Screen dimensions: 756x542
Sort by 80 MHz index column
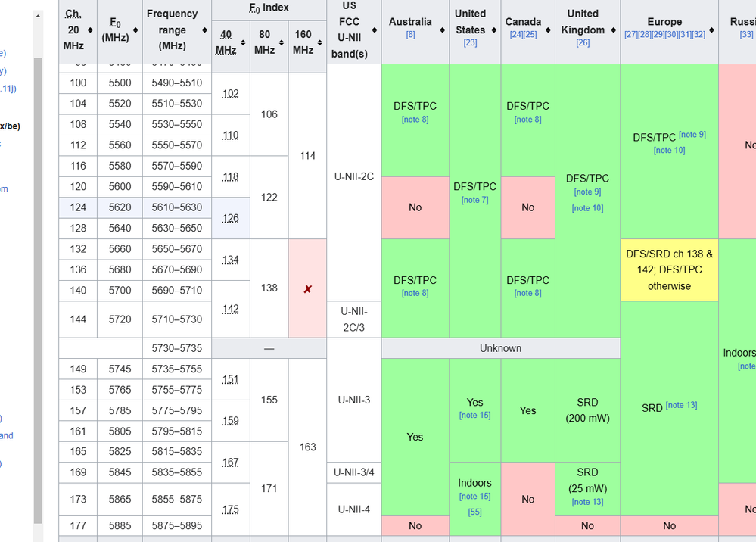coord(282,42)
